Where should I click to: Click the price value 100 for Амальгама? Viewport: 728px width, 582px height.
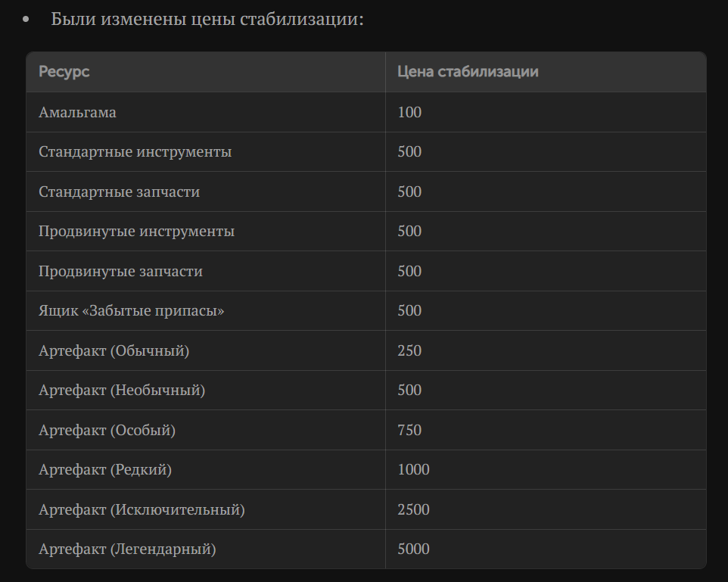[409, 112]
